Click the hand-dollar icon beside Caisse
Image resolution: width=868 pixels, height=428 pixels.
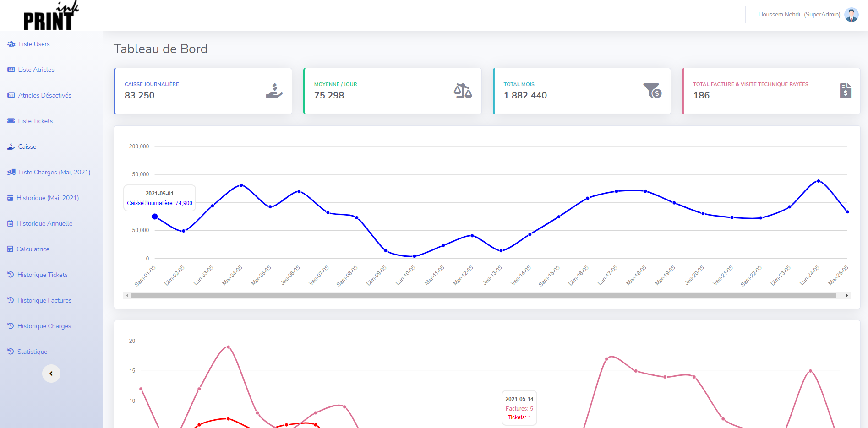click(11, 146)
